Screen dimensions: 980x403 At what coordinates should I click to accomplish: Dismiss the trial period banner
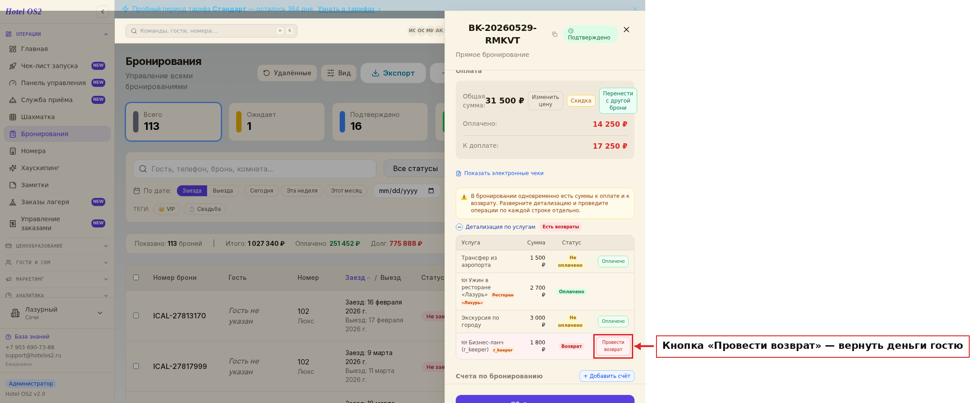pos(635,9)
